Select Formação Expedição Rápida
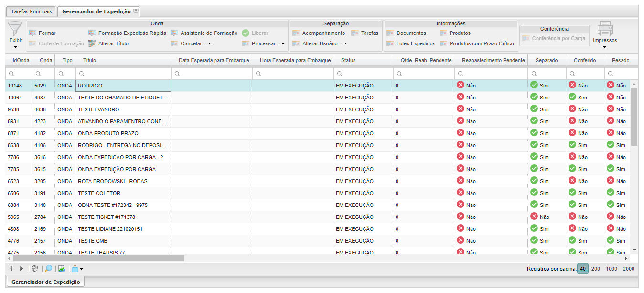Image resolution: width=644 pixels, height=293 pixels. (x=127, y=33)
